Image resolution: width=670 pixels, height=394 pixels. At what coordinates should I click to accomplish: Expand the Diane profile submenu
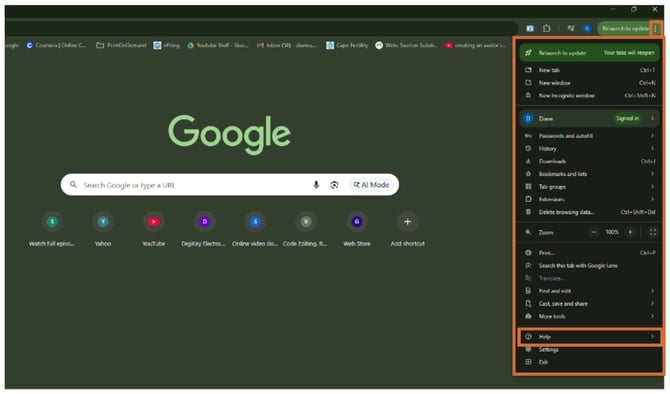click(x=590, y=118)
